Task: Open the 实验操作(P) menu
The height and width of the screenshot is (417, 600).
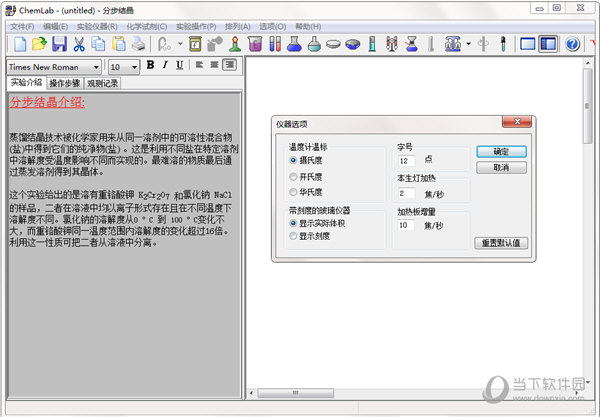Action: 196,26
